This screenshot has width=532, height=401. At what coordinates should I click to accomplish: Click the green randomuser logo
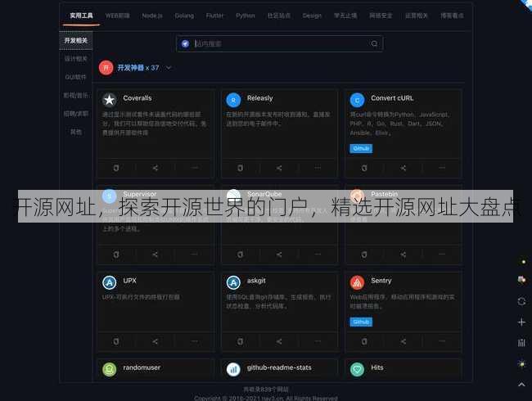coord(109,369)
